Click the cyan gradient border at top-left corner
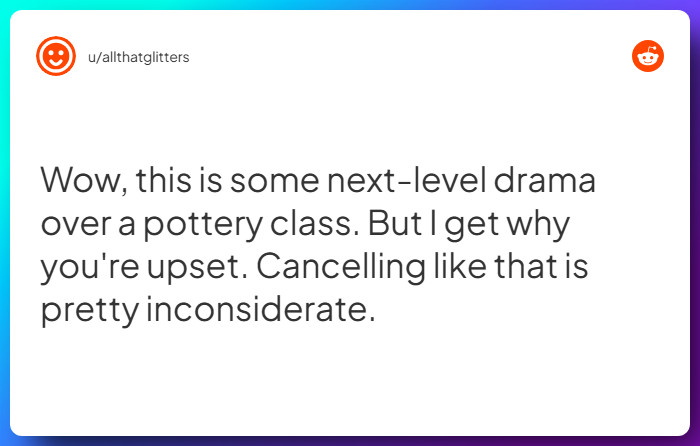This screenshot has width=700, height=446. 5,5
